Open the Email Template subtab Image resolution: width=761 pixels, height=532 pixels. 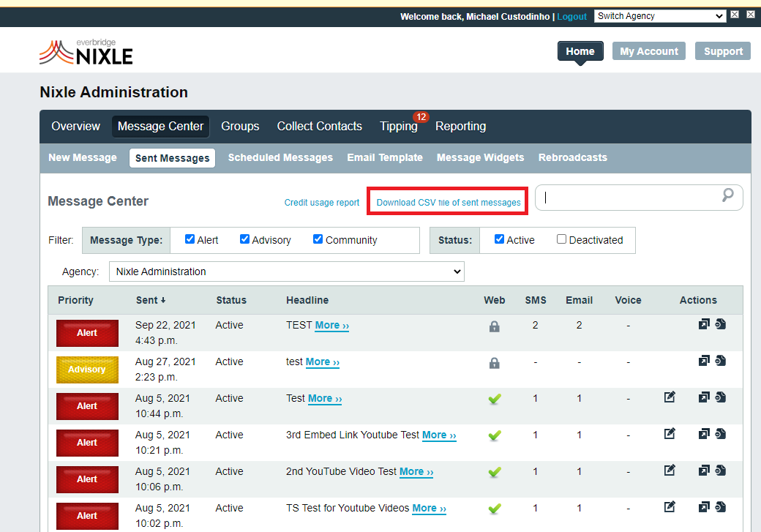click(x=385, y=158)
